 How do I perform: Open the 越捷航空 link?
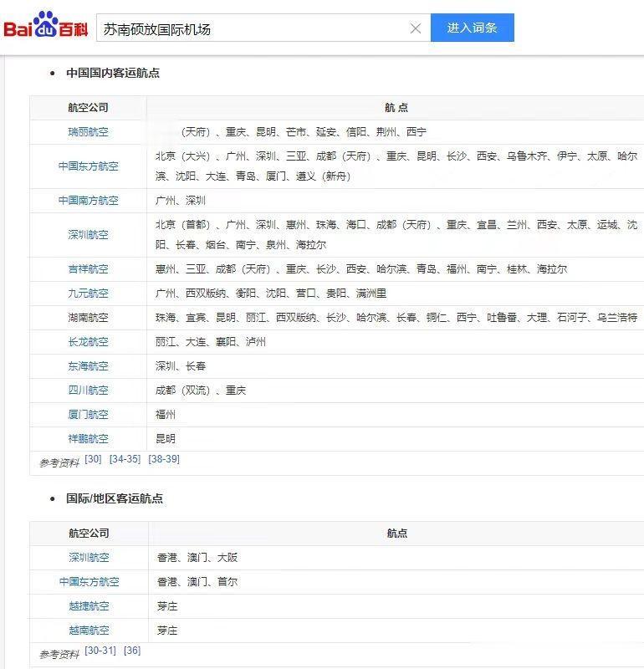pos(89,606)
